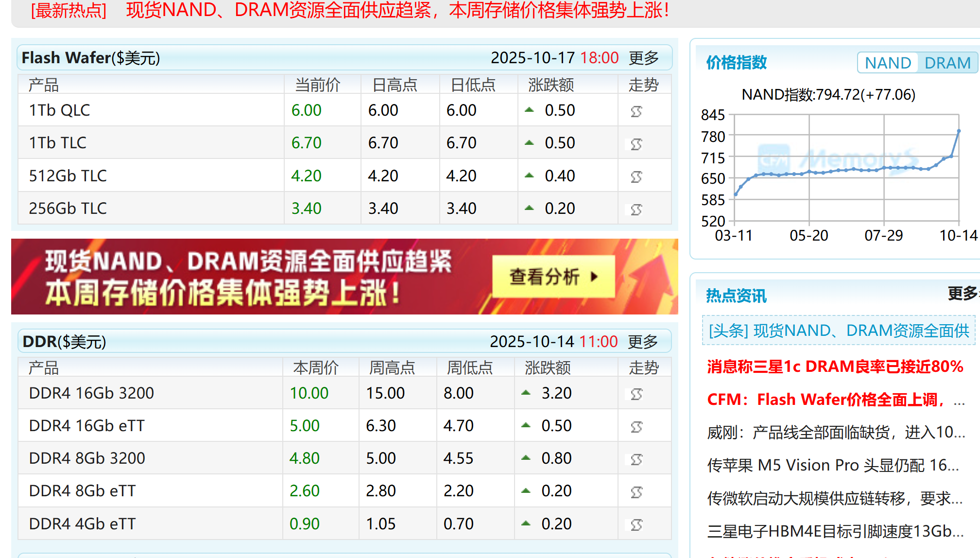Click trend icon in 256Gb TLC row
Image resolution: width=980 pixels, height=558 pixels.
tap(636, 209)
